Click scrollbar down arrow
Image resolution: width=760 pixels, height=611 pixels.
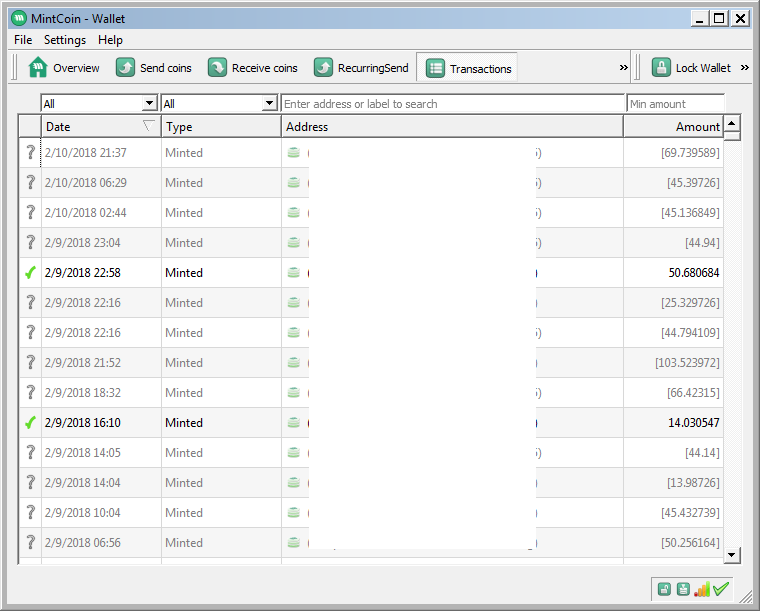(x=732, y=555)
